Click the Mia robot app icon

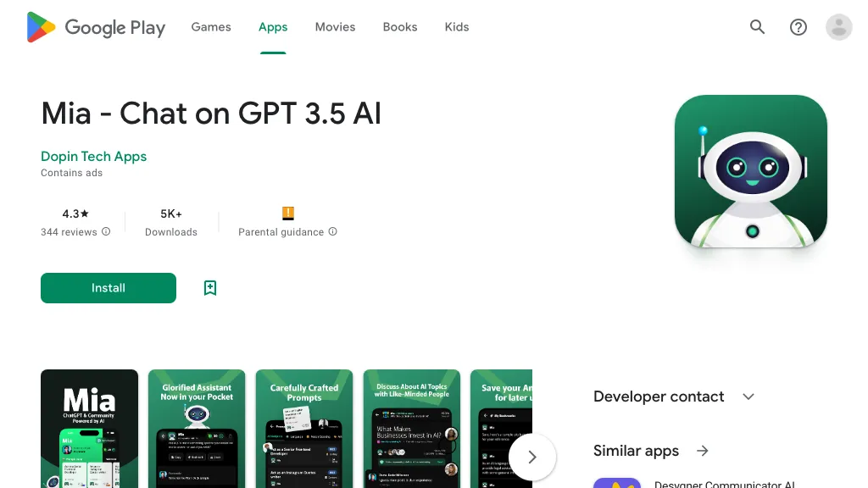point(750,171)
